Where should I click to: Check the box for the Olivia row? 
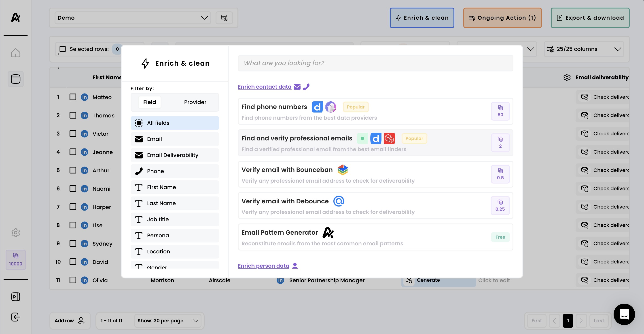click(73, 280)
